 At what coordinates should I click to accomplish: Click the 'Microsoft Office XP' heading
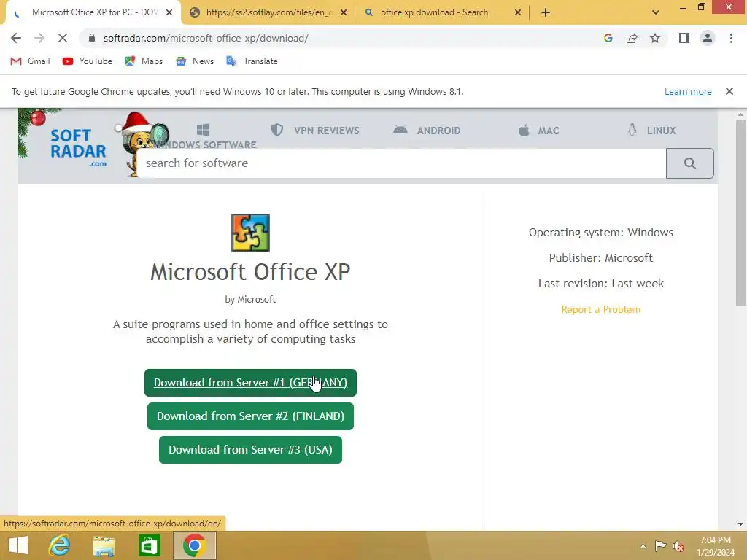click(x=251, y=272)
